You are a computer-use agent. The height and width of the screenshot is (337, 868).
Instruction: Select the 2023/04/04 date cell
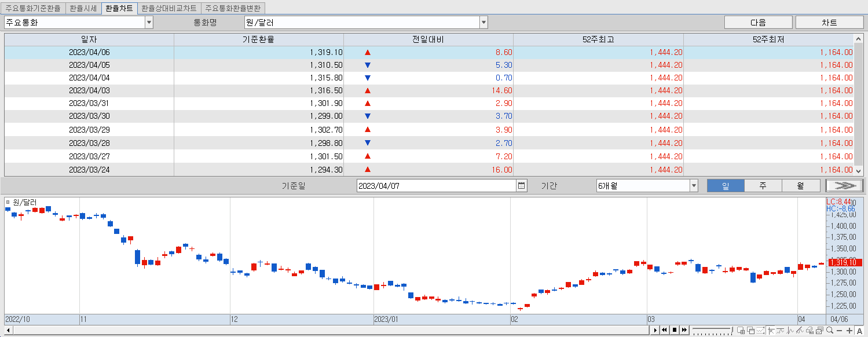pos(89,78)
